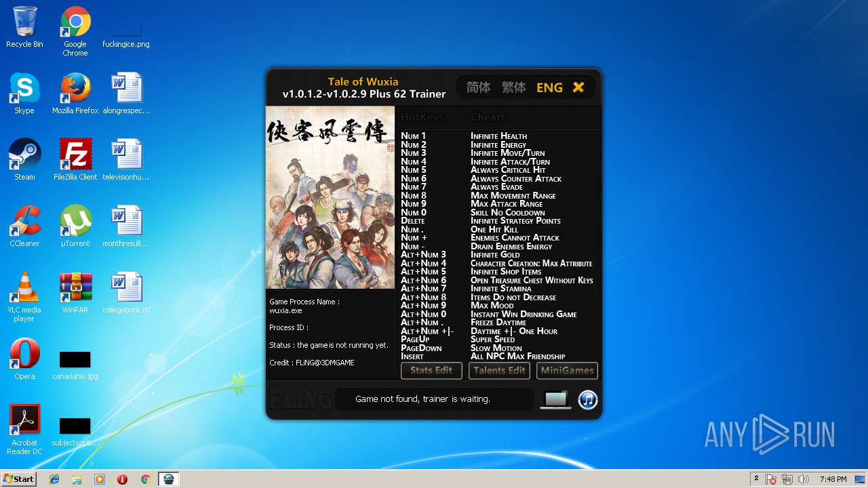
Task: Click the Infinite Shop Items cheat
Action: pos(506,272)
